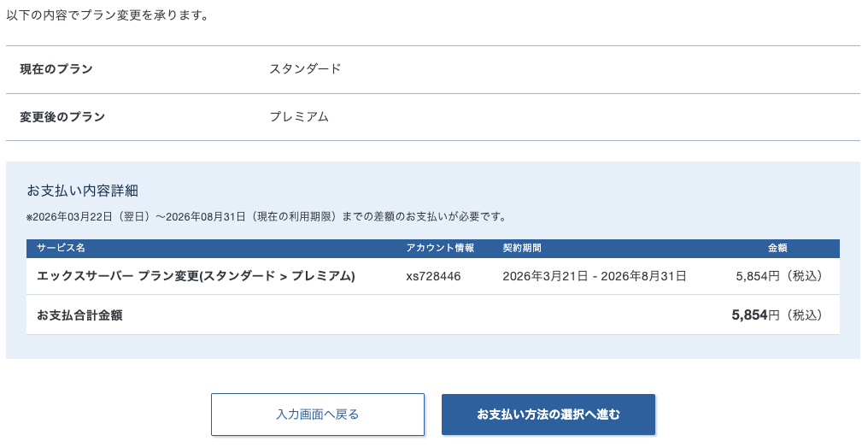Select the エックスサーバー プラン変更 service name
This screenshot has height=447, width=868.
point(196,276)
